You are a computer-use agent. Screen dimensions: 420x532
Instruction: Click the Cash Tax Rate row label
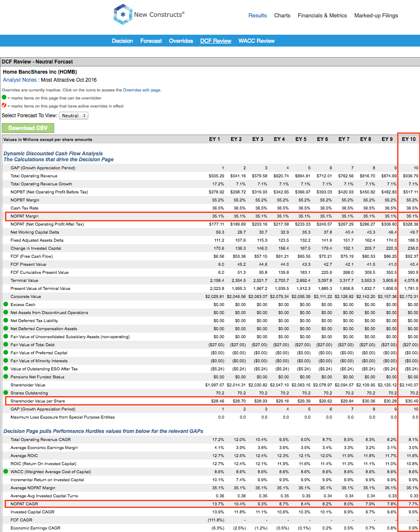[x=24, y=208]
